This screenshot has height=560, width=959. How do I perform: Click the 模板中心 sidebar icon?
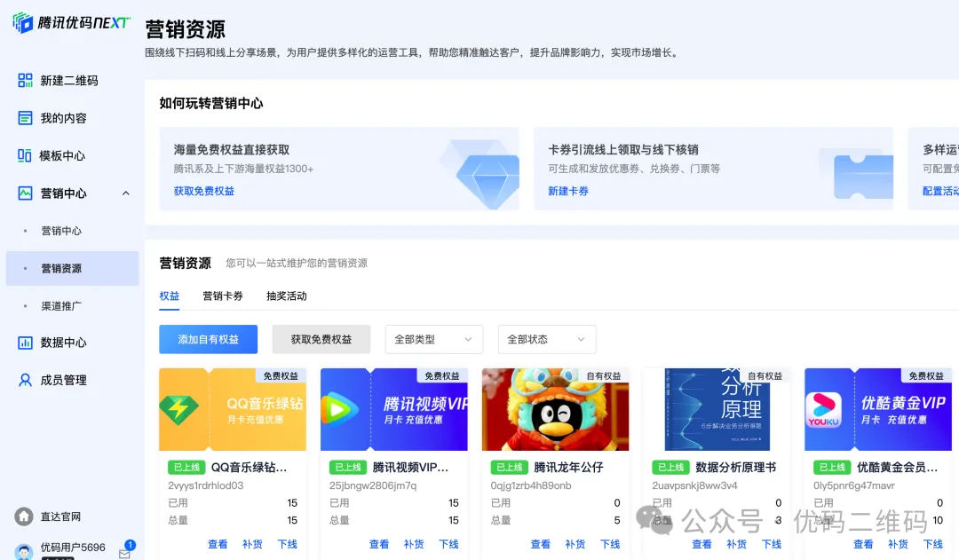(25, 155)
